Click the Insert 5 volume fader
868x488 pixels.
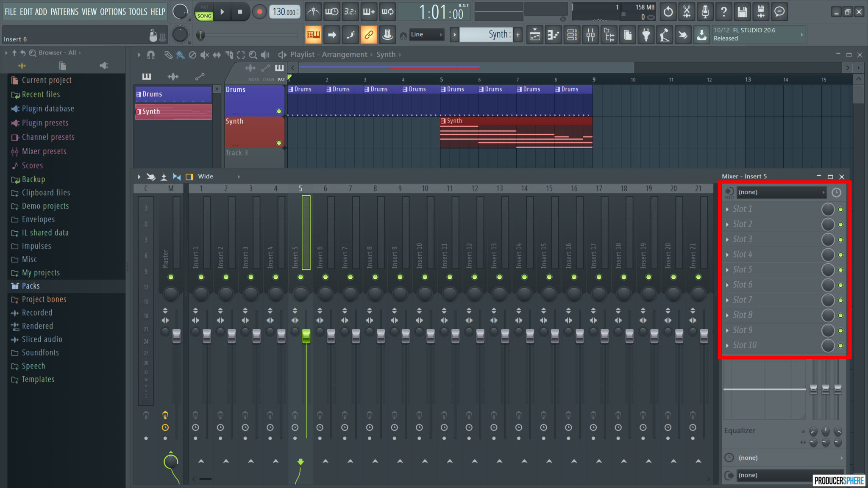[306, 336]
